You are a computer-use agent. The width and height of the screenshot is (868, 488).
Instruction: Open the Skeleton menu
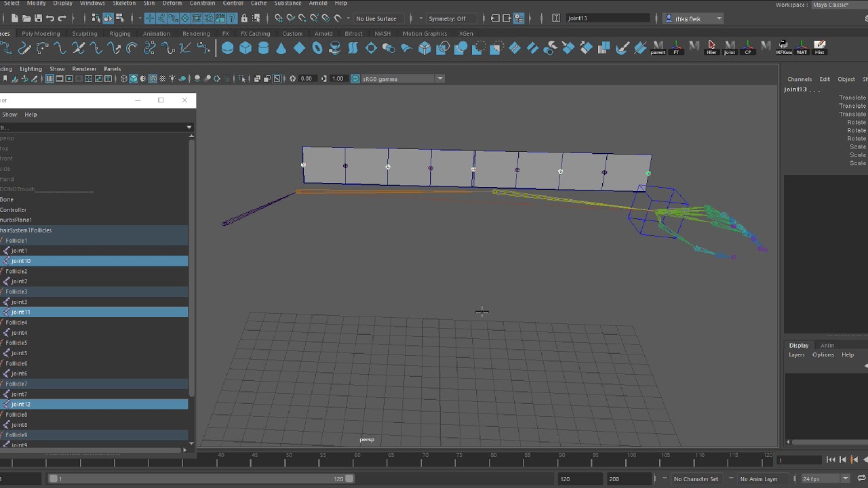tap(124, 3)
